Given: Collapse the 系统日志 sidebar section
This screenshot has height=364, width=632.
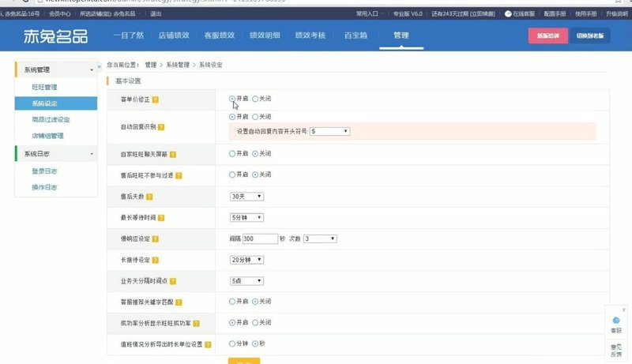Looking at the screenshot, I should 92,154.
